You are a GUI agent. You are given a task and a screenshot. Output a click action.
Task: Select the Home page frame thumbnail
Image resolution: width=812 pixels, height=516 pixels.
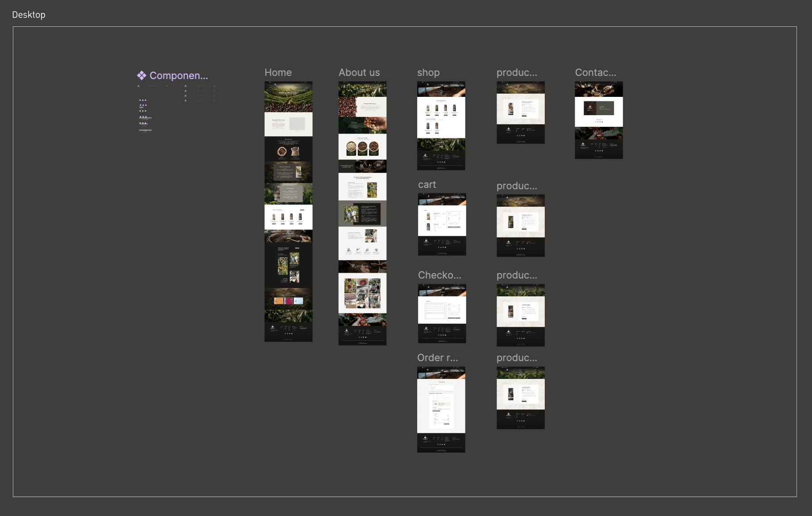coord(288,211)
